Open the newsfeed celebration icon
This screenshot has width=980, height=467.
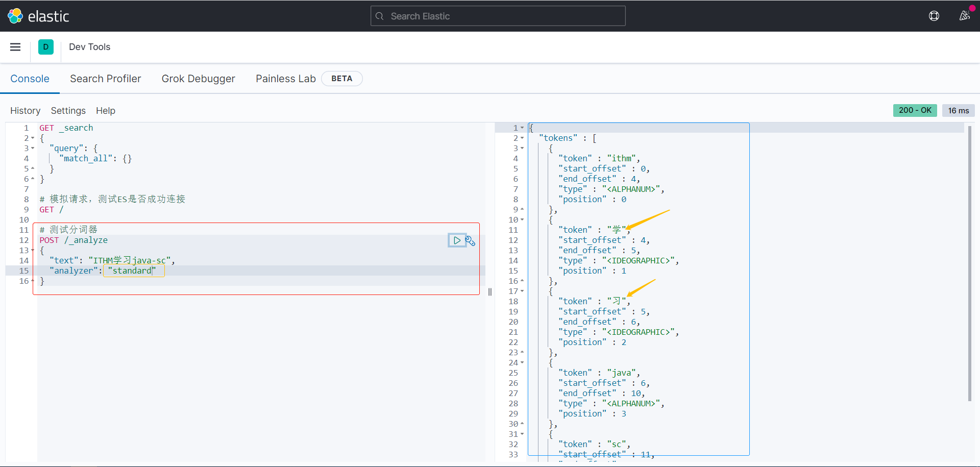coord(965,16)
